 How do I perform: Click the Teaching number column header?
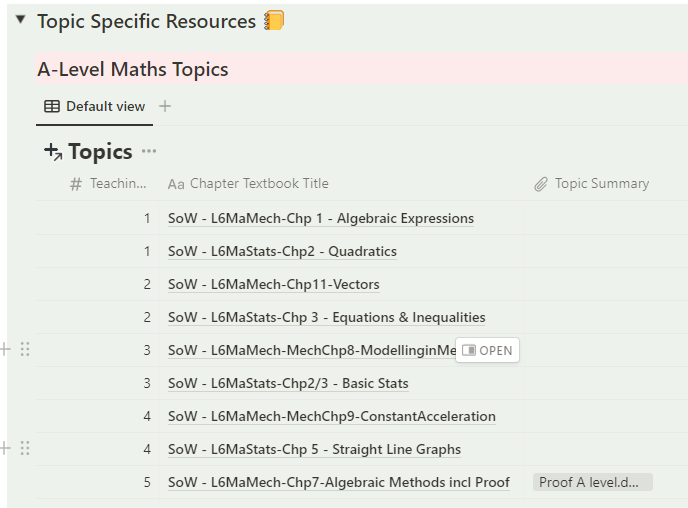pyautogui.click(x=109, y=184)
